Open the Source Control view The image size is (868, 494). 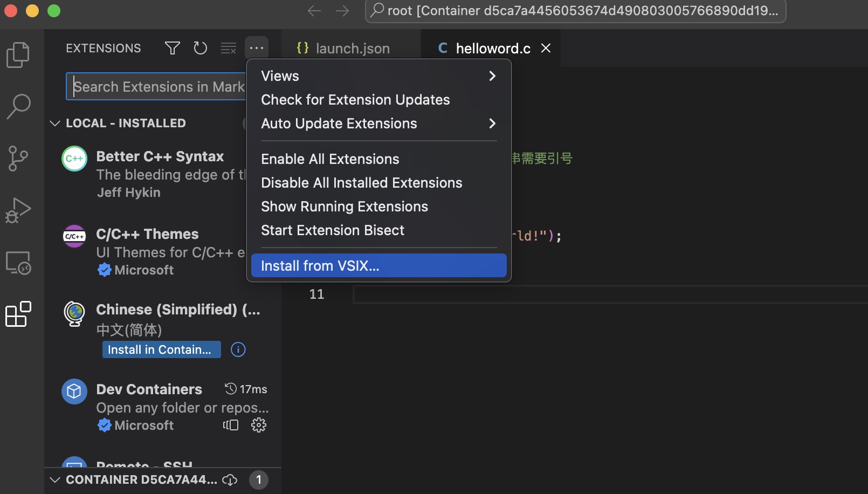click(x=18, y=159)
